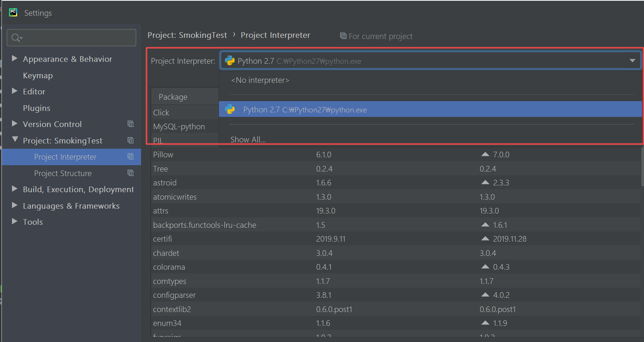Click the upgrade arrow for colorama 0.4.3

485,267
